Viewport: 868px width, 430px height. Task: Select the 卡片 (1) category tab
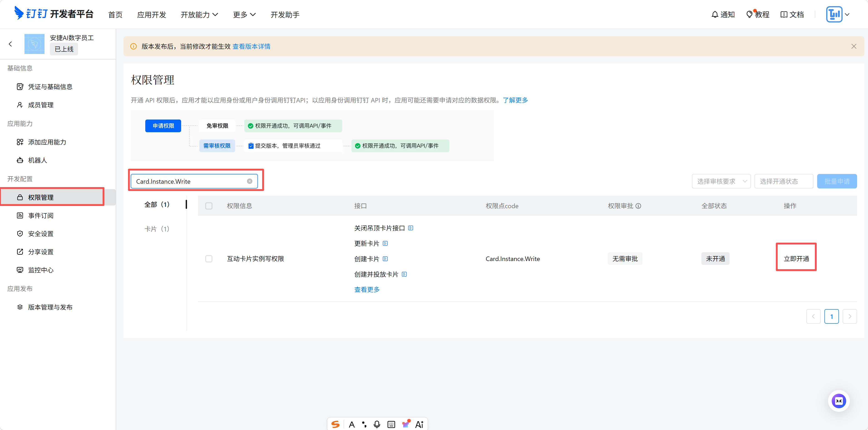click(157, 229)
